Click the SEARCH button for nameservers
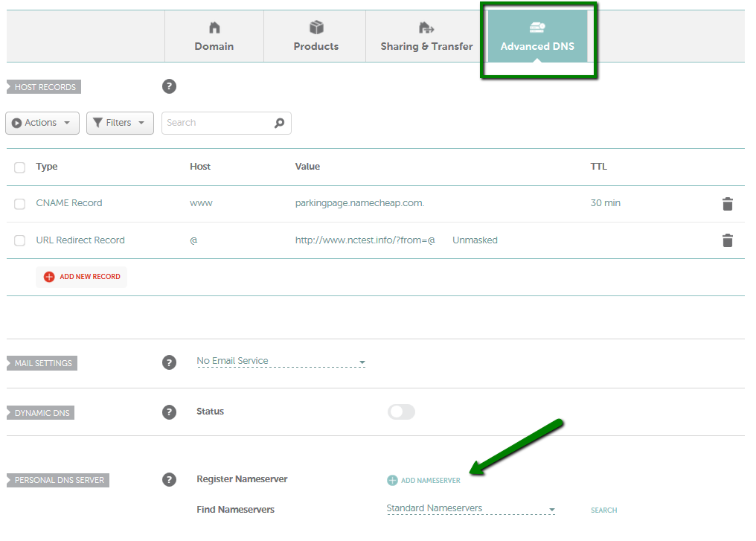Viewport: 756px width, 541px height. [x=603, y=510]
